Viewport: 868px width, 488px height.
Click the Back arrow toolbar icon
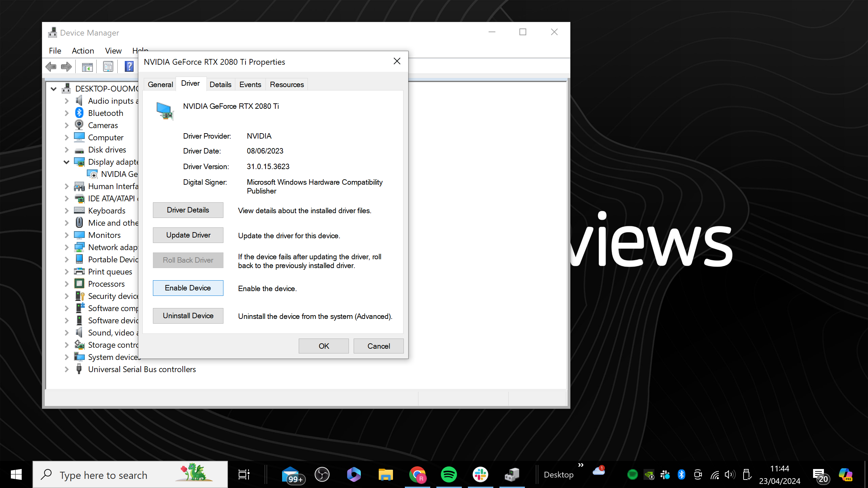pyautogui.click(x=51, y=67)
